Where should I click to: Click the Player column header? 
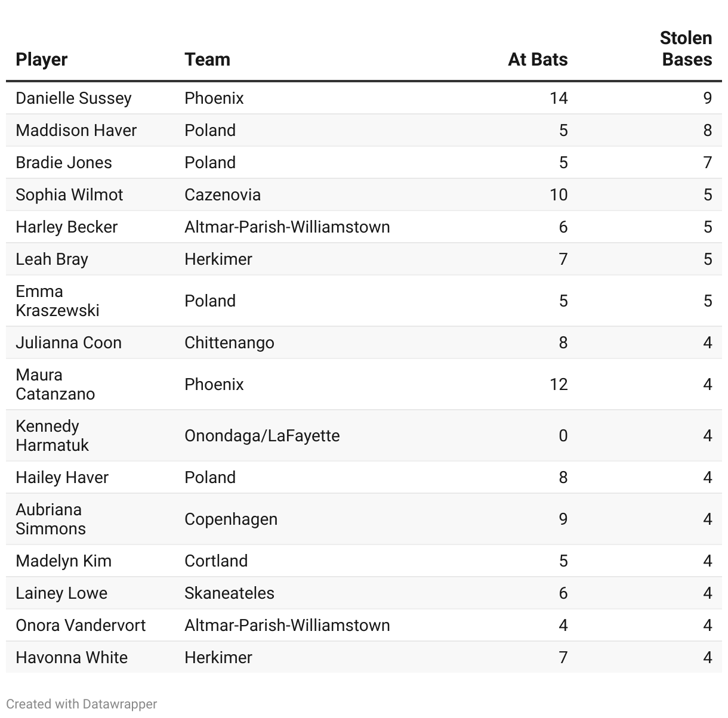42,60
